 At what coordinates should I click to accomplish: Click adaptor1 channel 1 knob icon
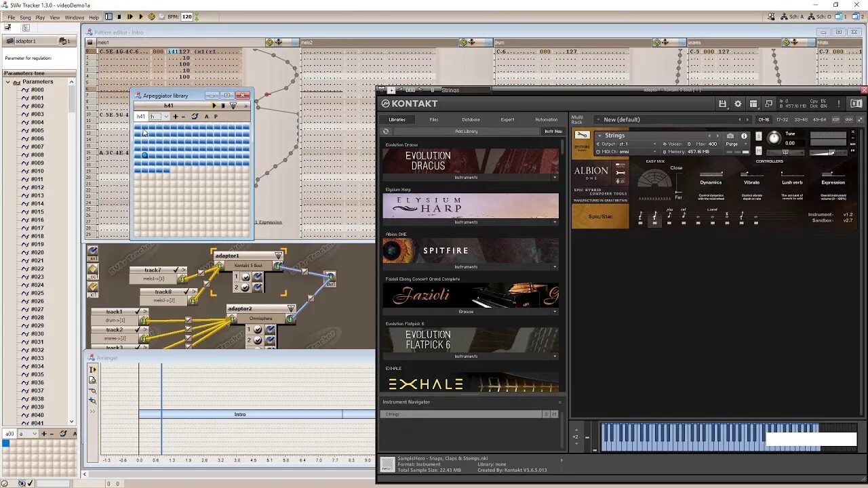click(258, 277)
